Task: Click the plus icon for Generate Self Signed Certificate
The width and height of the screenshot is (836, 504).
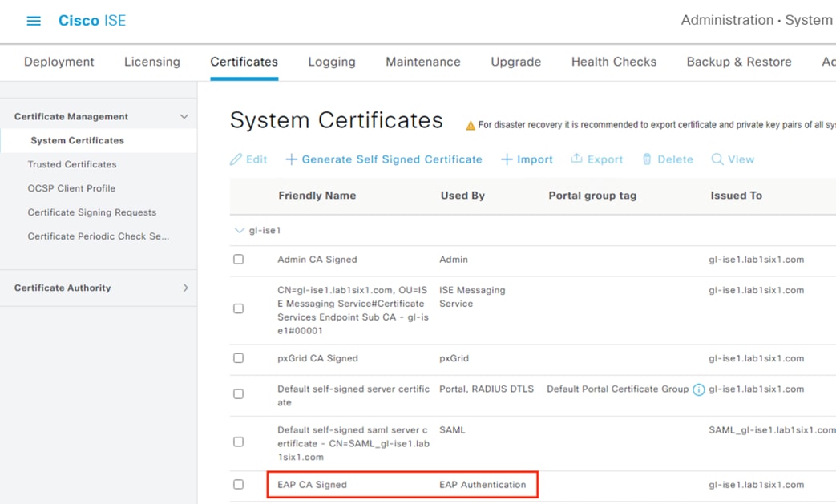Action: (x=291, y=159)
